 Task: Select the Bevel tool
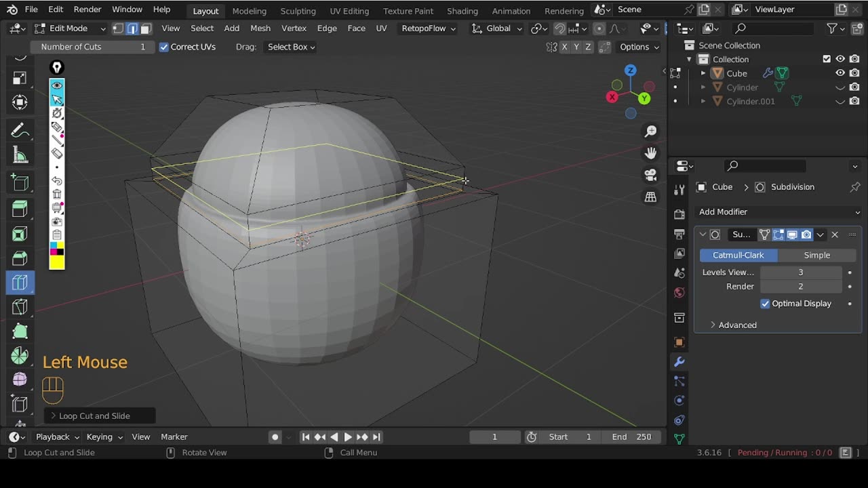(20, 258)
